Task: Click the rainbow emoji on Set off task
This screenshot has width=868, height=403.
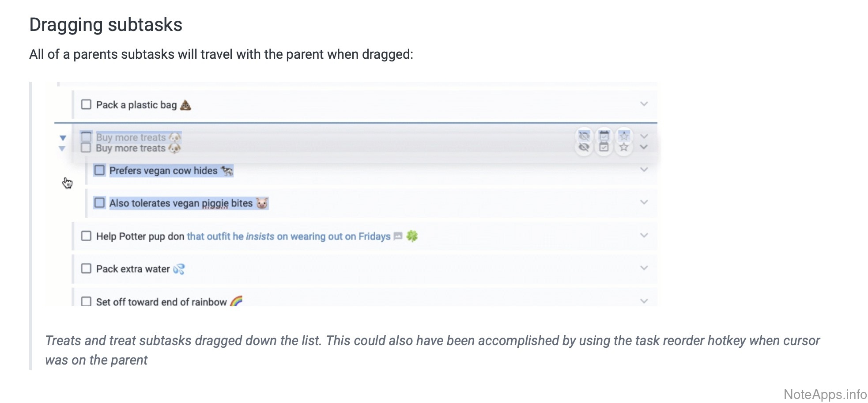Action: point(236,301)
